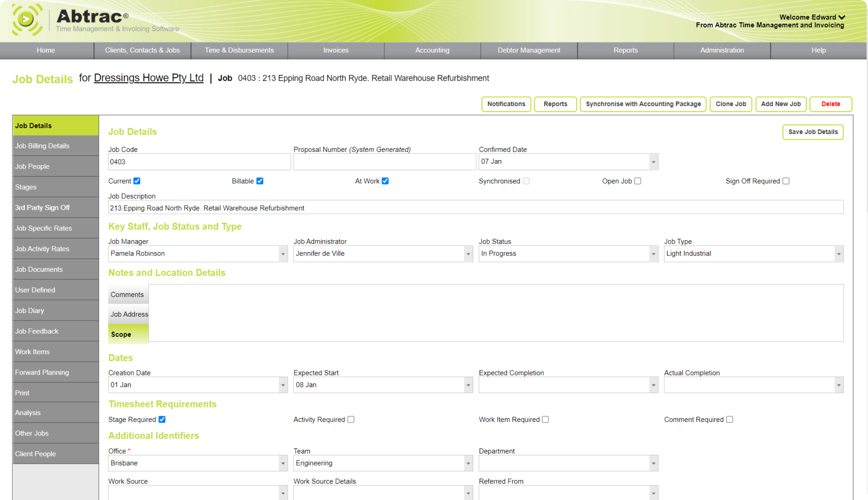Image resolution: width=868 pixels, height=500 pixels.
Task: Open the Invoices menu
Action: (336, 50)
